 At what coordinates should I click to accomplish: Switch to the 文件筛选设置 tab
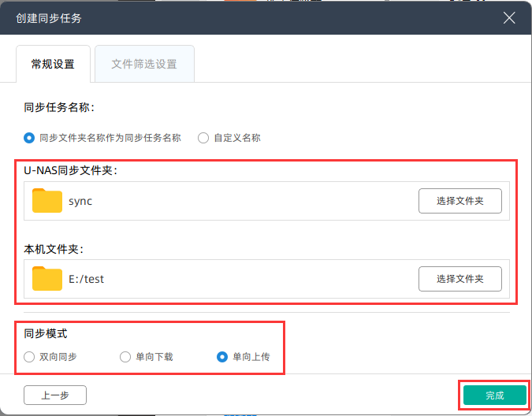tap(144, 64)
